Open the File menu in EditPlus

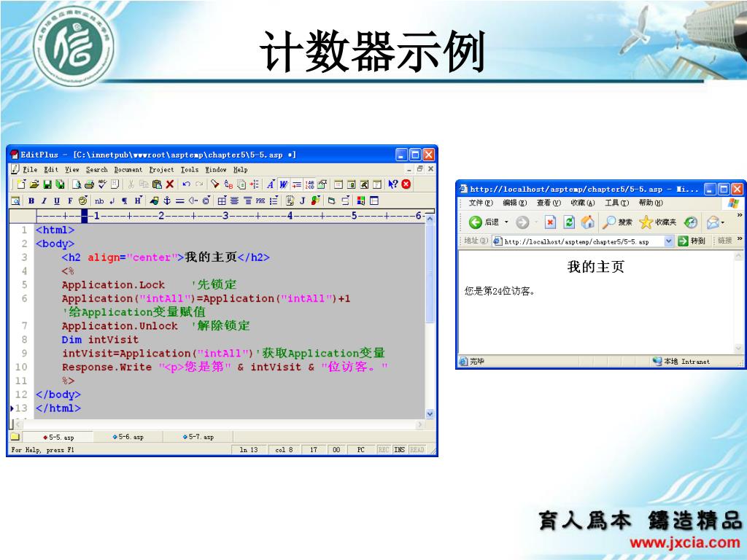tap(30, 169)
